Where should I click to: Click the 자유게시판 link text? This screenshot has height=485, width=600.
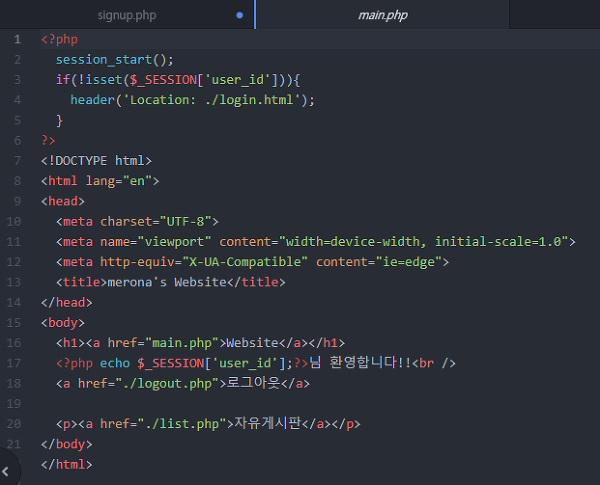pyautogui.click(x=268, y=423)
